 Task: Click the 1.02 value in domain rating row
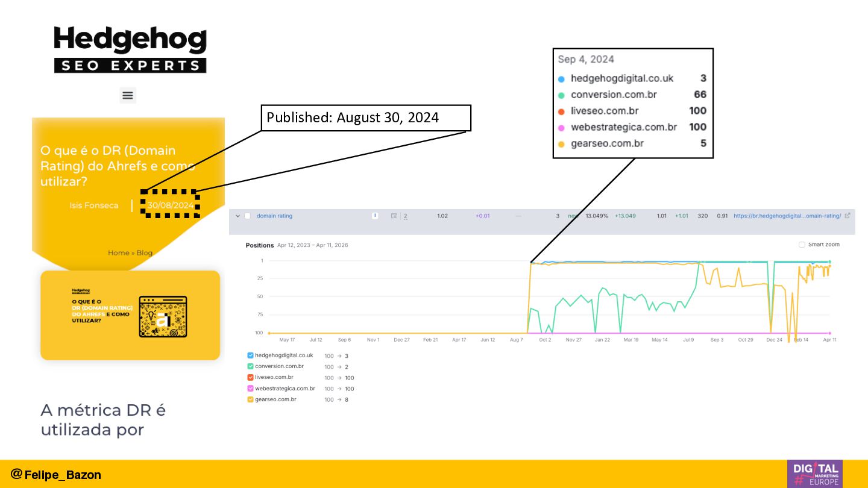point(442,216)
